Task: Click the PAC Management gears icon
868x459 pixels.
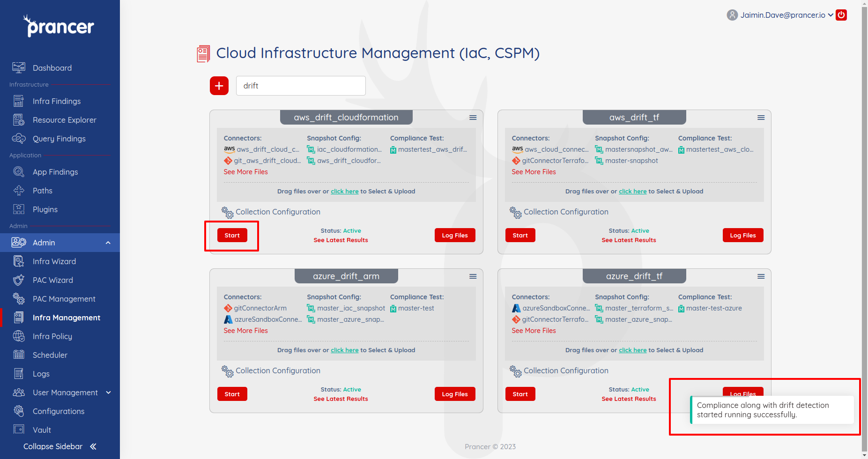Action: pyautogui.click(x=19, y=299)
